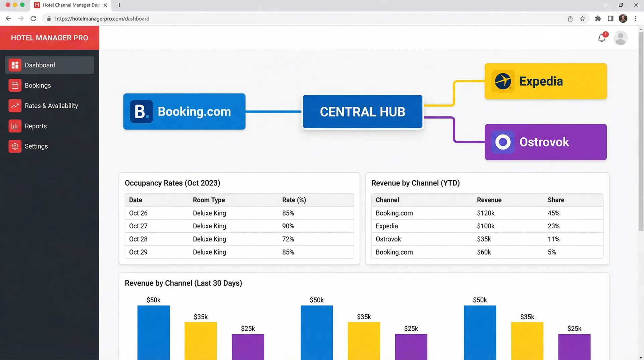
Task: Open the user account avatar
Action: 621,38
